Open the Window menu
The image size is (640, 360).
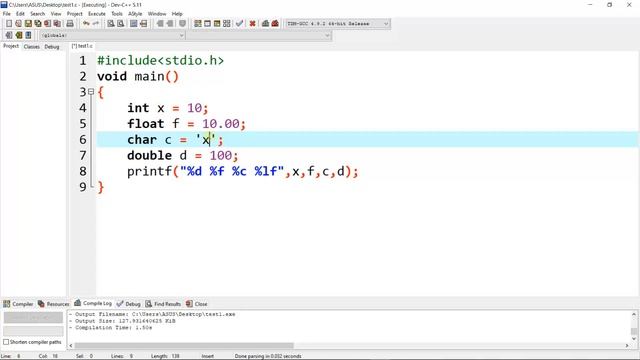click(x=157, y=14)
